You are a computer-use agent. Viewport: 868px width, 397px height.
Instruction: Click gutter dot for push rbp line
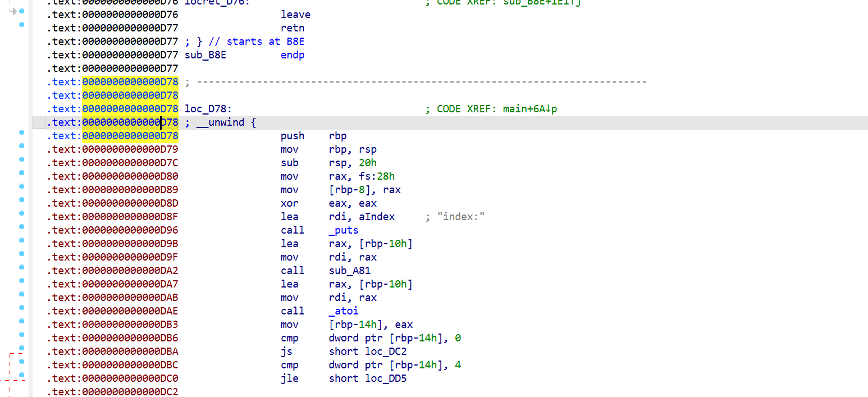tap(22, 133)
